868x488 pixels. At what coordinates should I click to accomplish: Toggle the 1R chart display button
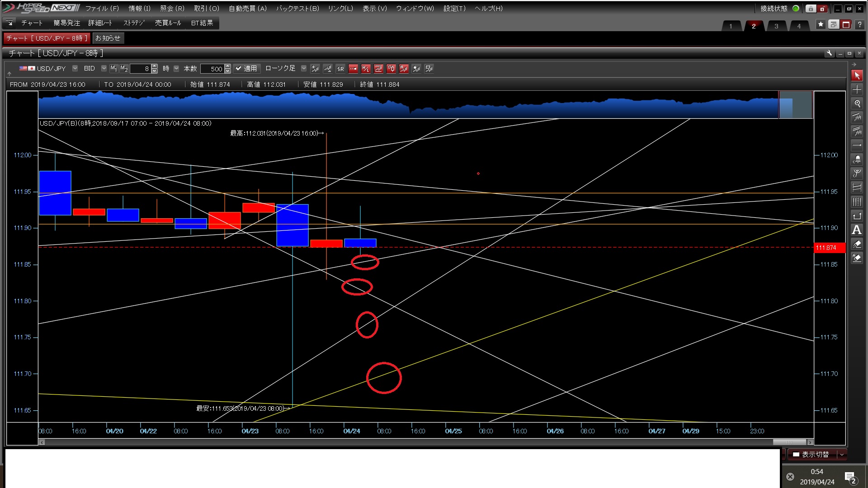340,69
